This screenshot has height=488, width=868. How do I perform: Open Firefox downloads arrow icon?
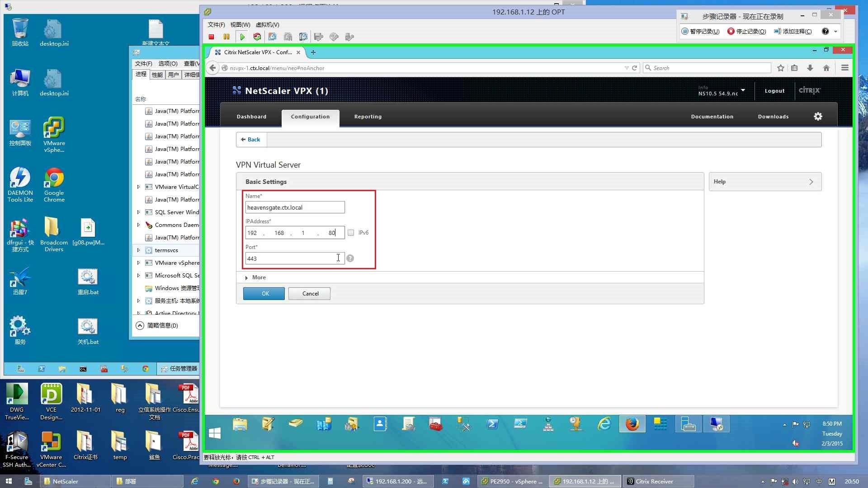[x=810, y=68]
